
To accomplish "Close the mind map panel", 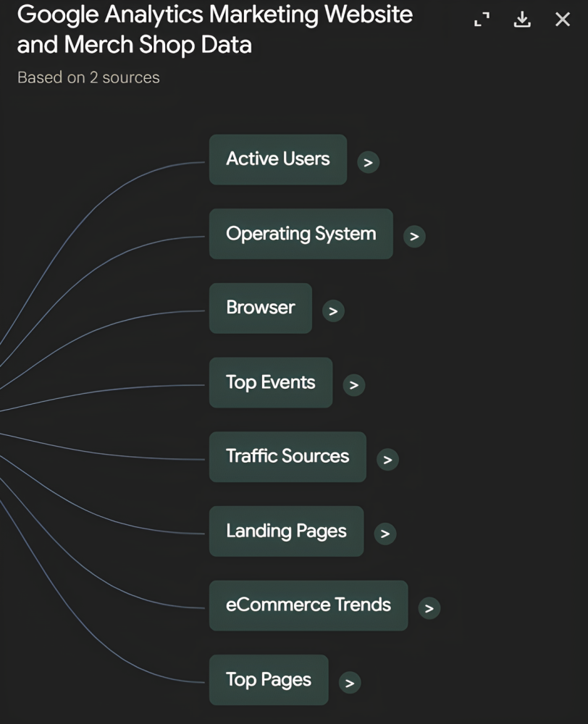I will (563, 20).
